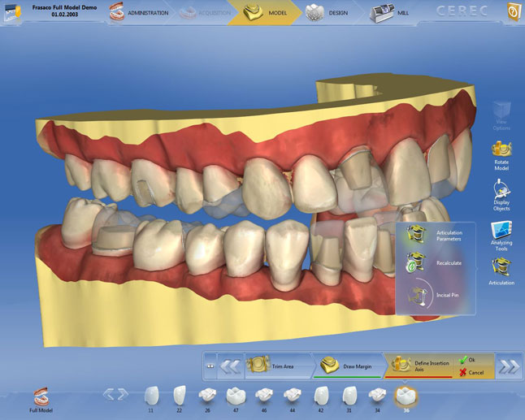This screenshot has width=525, height=420.
Task: Confirm with Ok
Action: (x=467, y=360)
